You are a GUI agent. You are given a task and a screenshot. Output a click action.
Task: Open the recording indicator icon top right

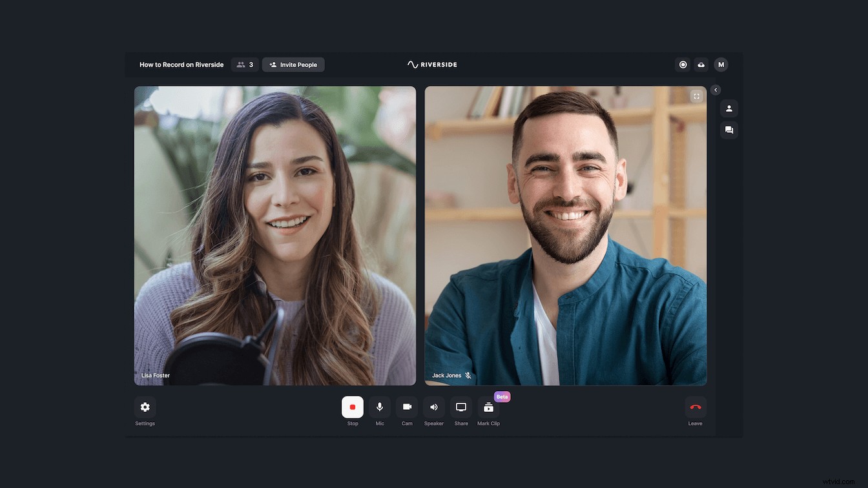[x=683, y=65]
